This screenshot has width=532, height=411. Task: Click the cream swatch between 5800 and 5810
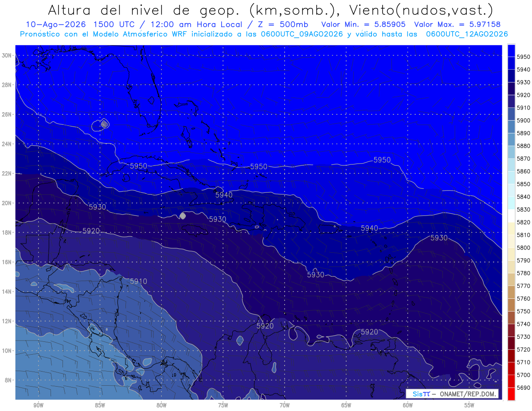(511, 241)
